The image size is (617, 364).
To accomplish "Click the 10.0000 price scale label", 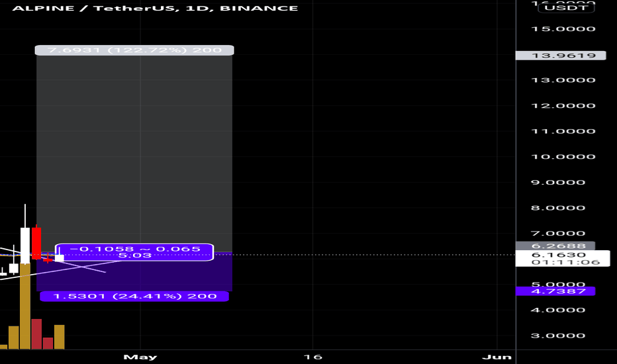I will [563, 157].
